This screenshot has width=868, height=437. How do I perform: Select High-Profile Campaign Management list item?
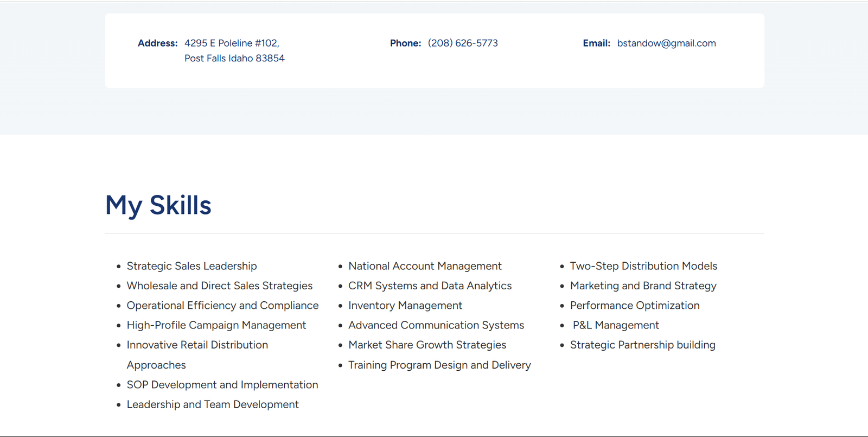click(216, 325)
